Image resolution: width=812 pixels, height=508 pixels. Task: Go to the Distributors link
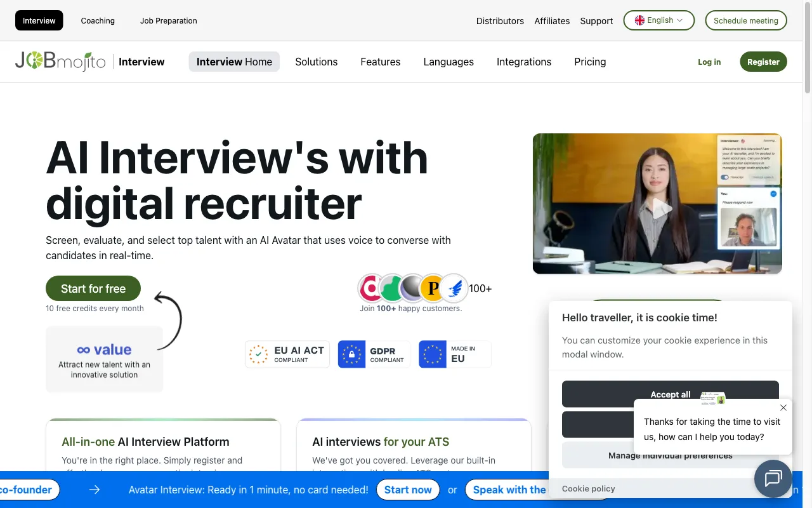pos(500,20)
